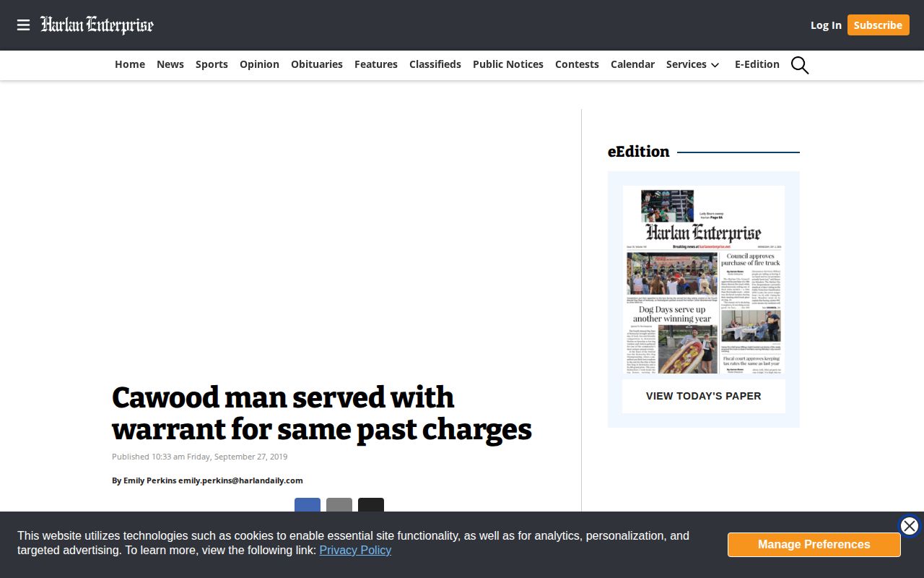
Task: Open the hamburger menu in the header
Action: 23,25
